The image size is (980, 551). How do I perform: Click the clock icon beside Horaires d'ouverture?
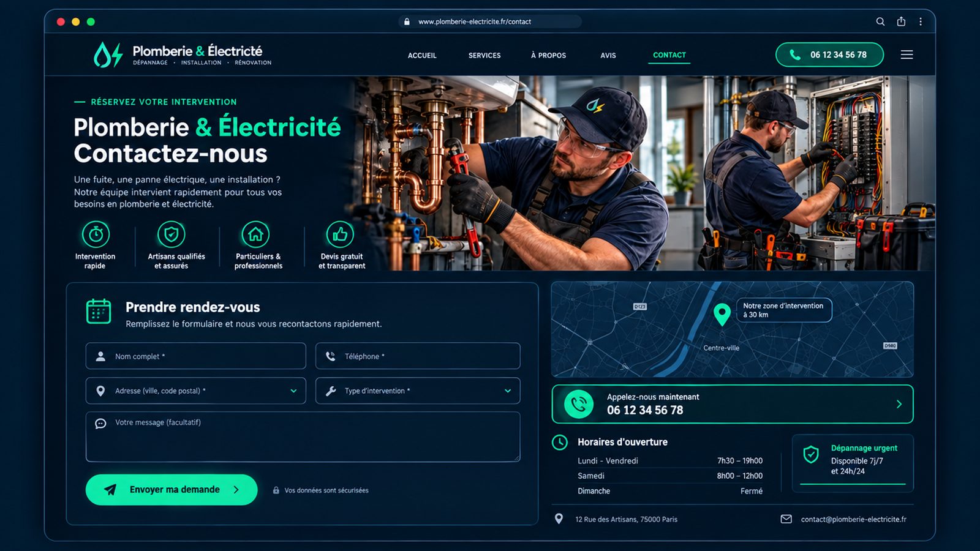(x=560, y=442)
